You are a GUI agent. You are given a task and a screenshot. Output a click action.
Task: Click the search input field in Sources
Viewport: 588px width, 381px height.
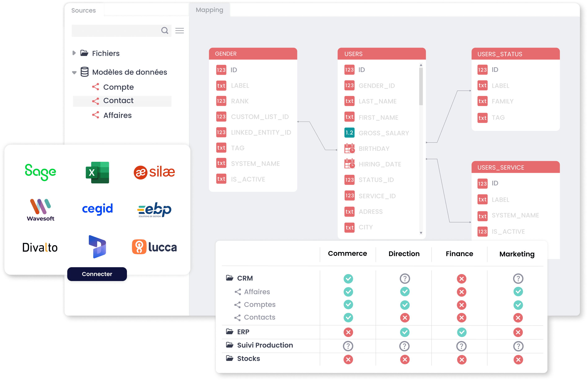pyautogui.click(x=120, y=30)
